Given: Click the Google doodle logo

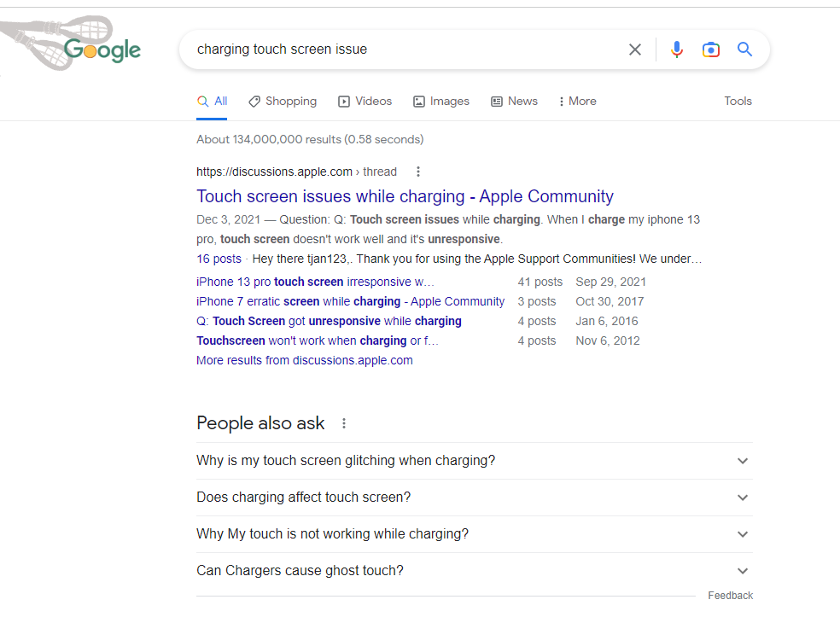Looking at the screenshot, I should [71, 44].
